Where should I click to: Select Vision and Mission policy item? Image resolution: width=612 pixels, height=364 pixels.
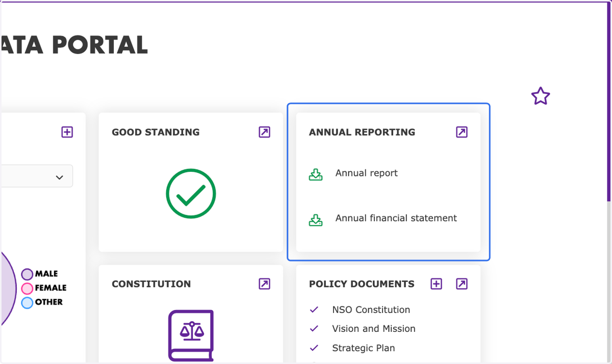tap(374, 329)
